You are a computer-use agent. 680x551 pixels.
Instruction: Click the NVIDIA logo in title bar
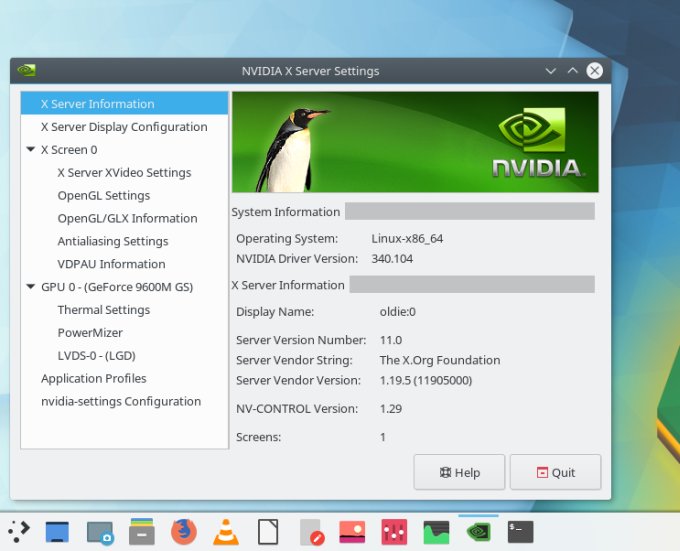tap(26, 70)
